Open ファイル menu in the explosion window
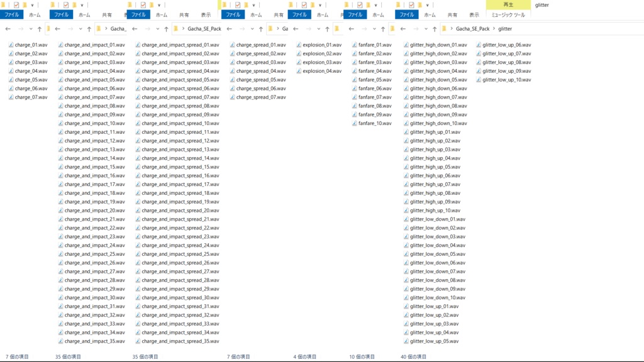 (x=299, y=15)
